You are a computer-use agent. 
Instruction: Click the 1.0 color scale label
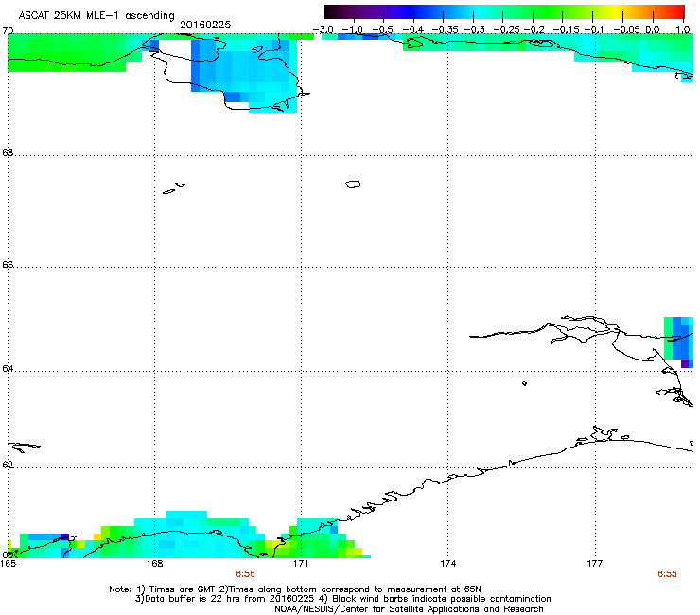tap(683, 30)
